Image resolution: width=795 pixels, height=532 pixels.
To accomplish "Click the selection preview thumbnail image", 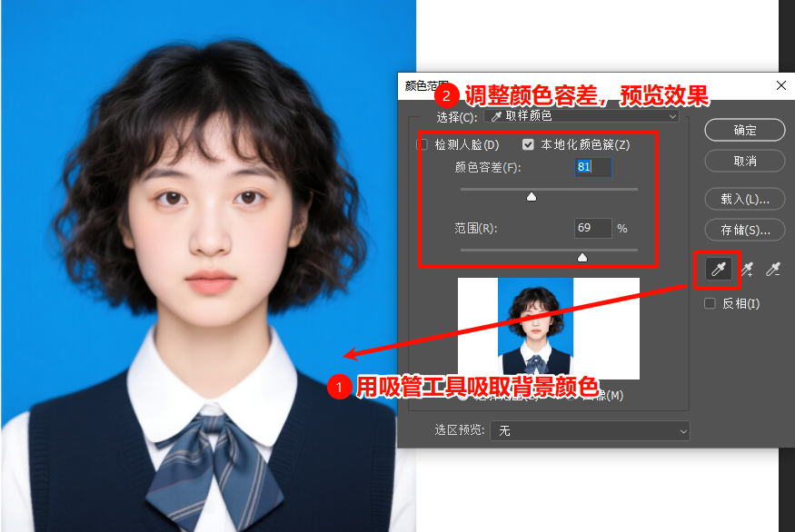I will tap(547, 331).
